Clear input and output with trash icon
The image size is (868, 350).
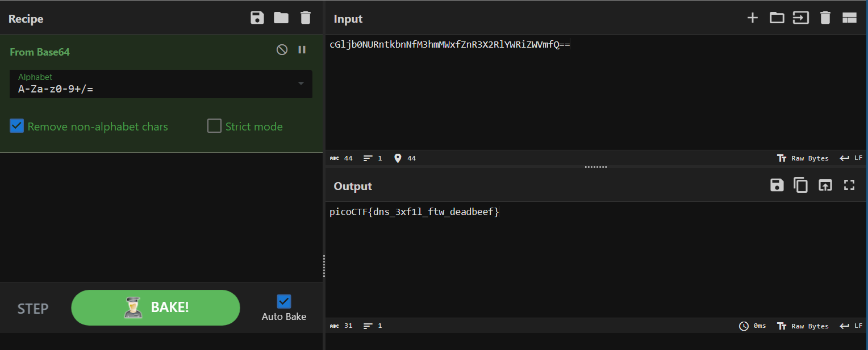(x=825, y=18)
